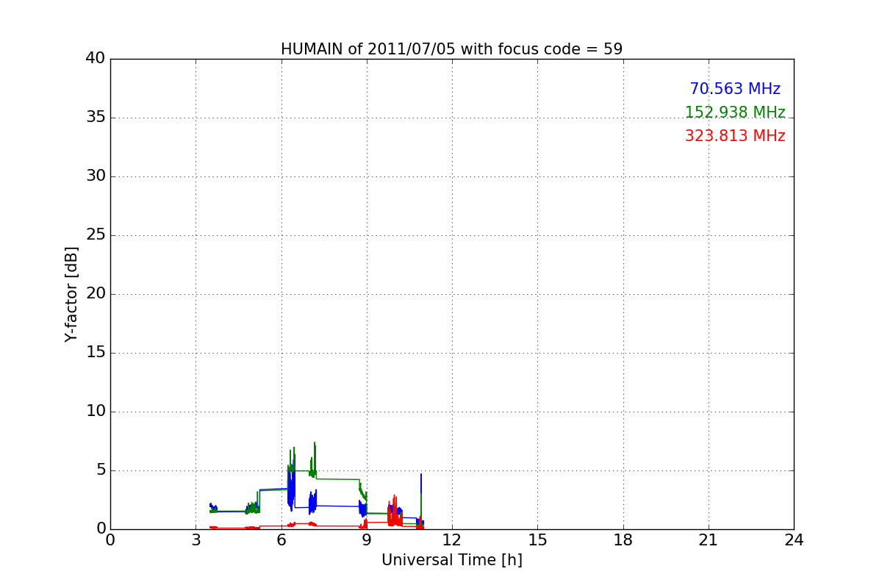Click y-axis tick label '10'
The image size is (882, 588).
click(x=96, y=412)
